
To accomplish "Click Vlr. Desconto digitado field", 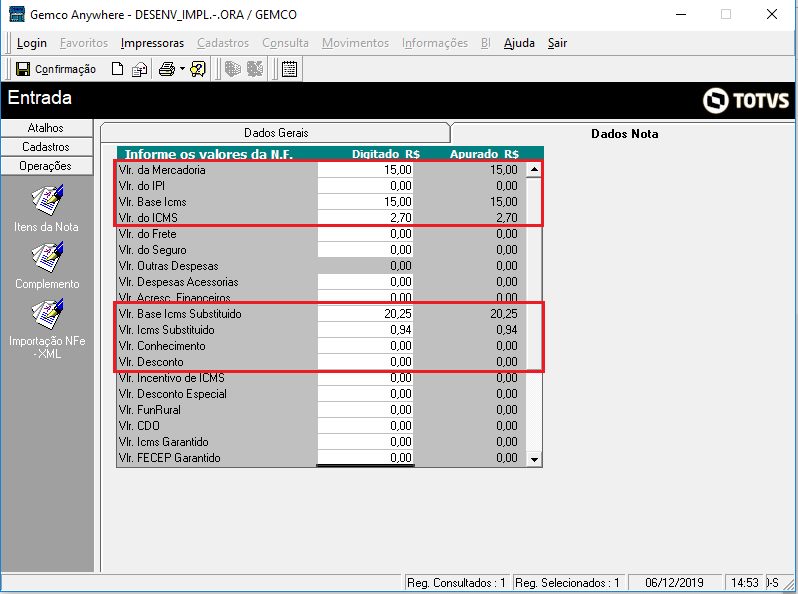I will 365,362.
